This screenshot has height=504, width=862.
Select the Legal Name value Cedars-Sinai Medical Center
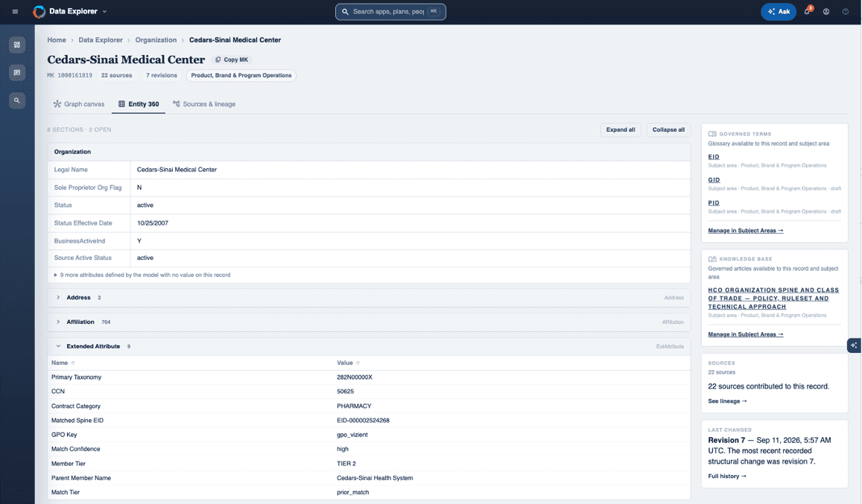[177, 170]
